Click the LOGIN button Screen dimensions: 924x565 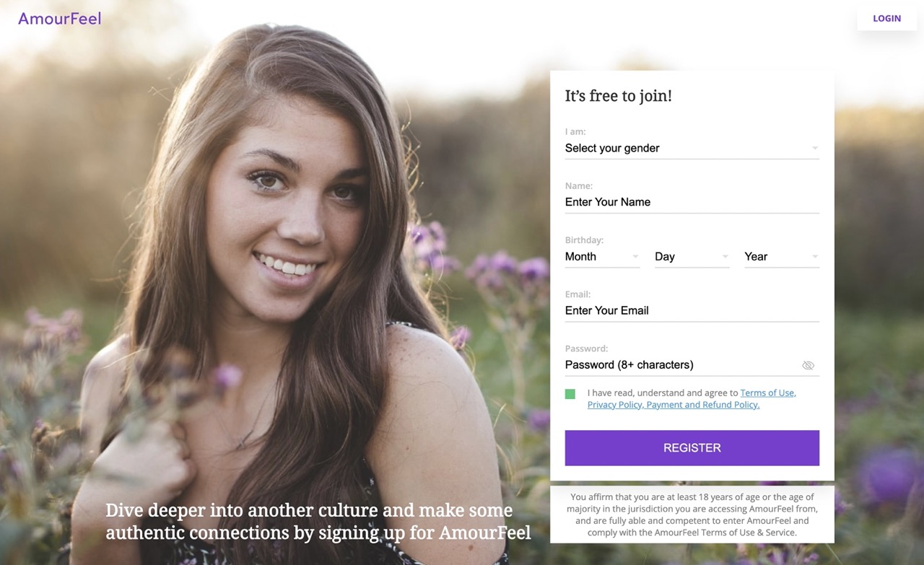[886, 19]
